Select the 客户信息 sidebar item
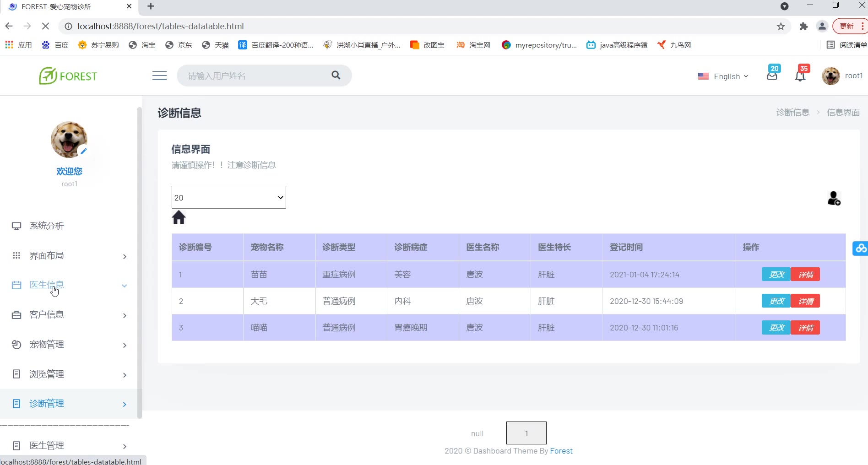 47,315
